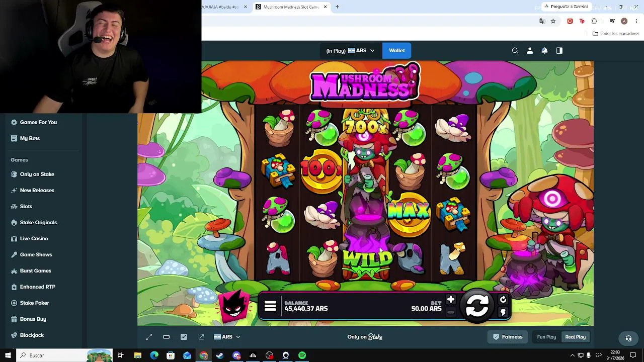Increase the bet with plus button
Screen dimensions: 644x362
point(451,300)
